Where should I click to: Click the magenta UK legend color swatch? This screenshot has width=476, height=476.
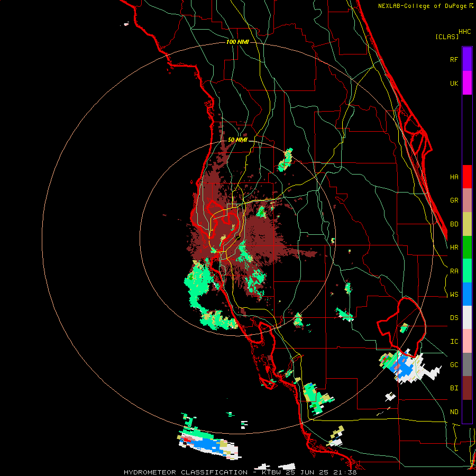pos(467,83)
